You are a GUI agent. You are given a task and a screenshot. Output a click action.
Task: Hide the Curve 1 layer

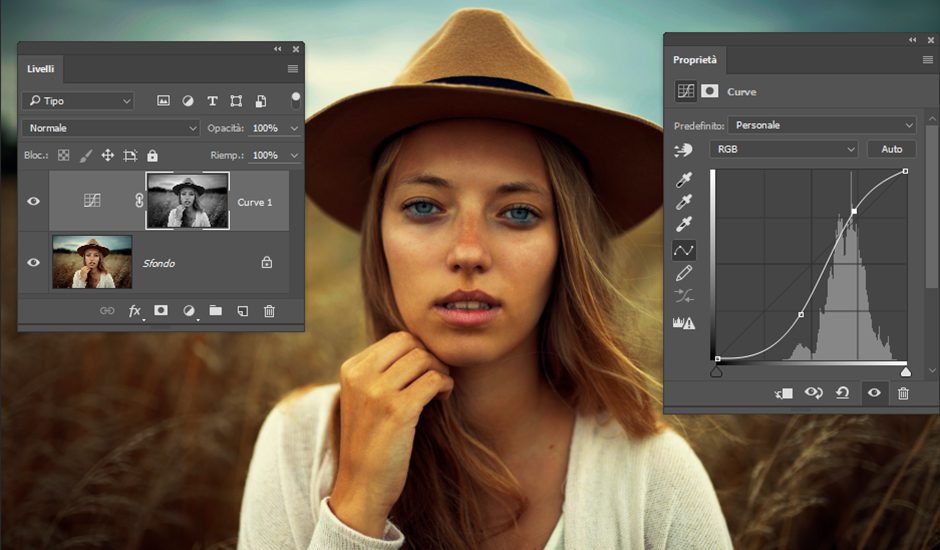tap(34, 201)
